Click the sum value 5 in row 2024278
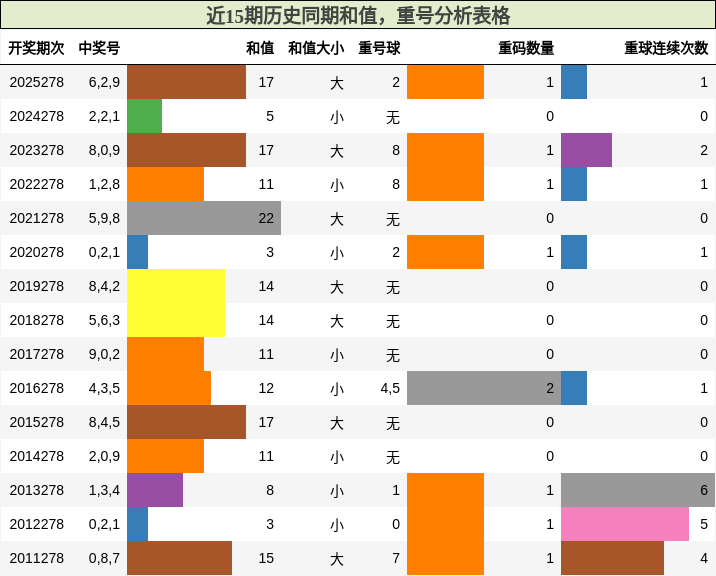Screen dimensions: 716x576 [270, 116]
